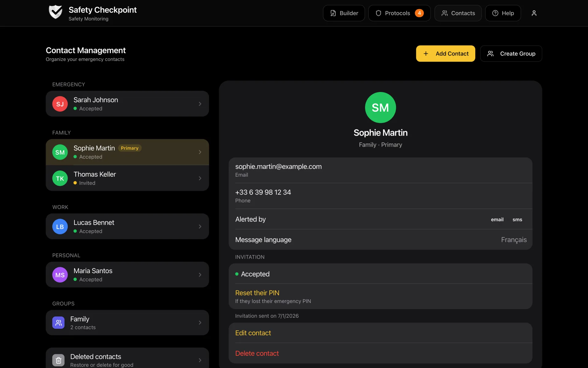
Task: Go to the Protocols tab
Action: click(x=399, y=13)
